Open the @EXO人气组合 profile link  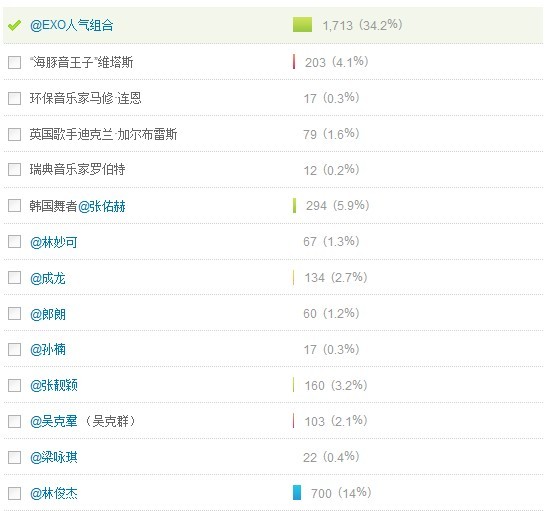72,26
